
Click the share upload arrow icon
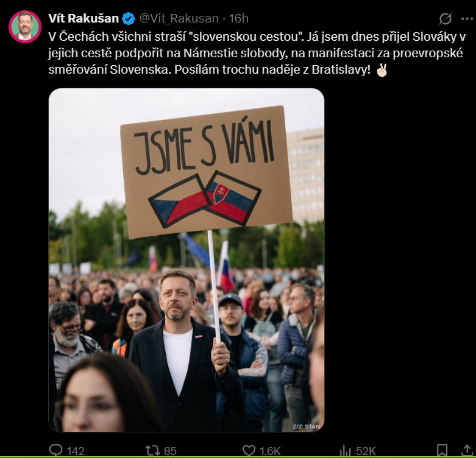tap(466, 451)
